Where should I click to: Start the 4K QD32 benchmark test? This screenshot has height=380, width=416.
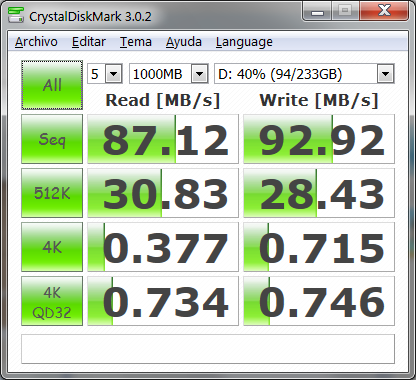coord(52,301)
